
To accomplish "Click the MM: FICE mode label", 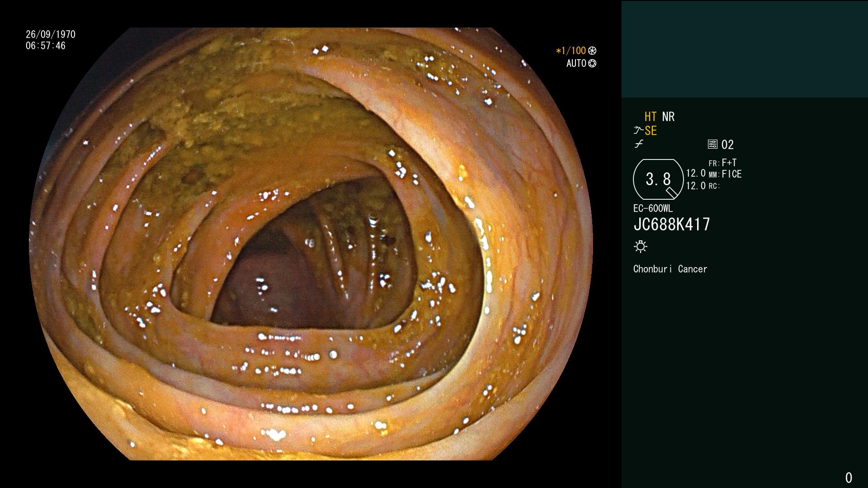I will 725,174.
